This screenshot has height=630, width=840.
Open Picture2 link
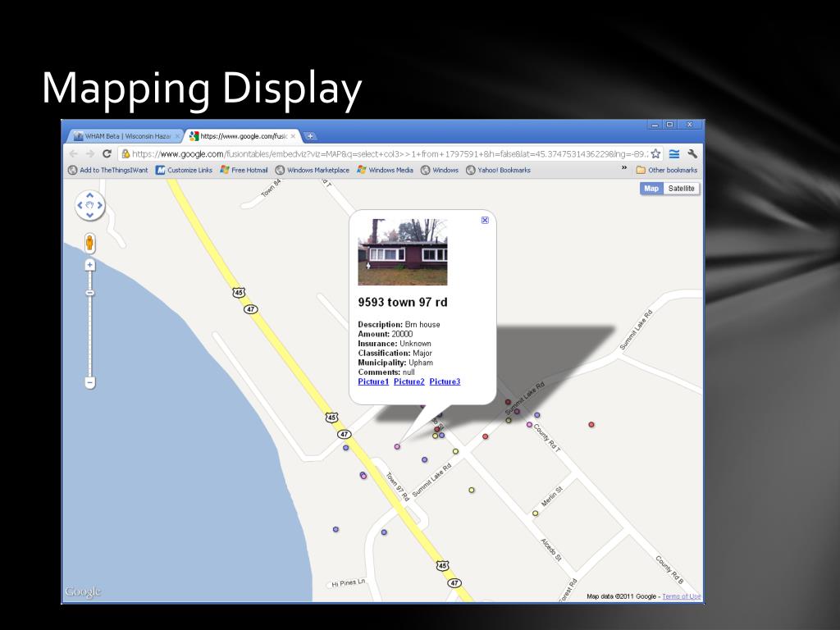pos(409,381)
